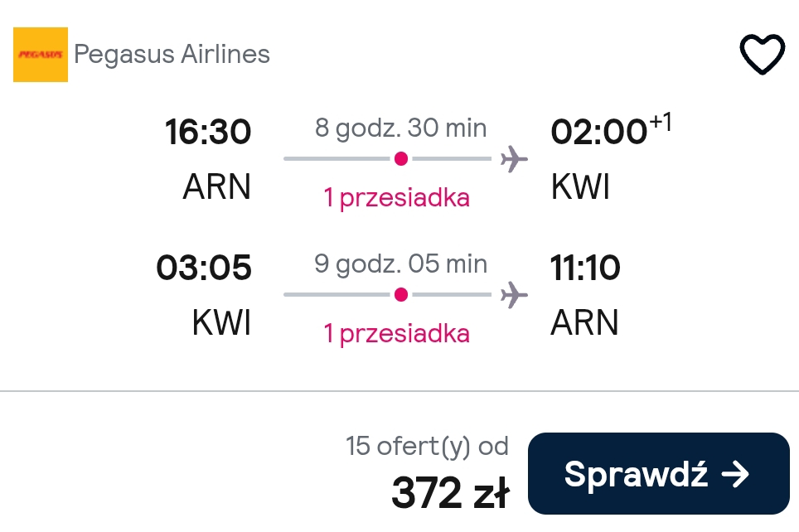Click the '8 godz. 30 min' duration
This screenshot has height=532, width=799.
pyautogui.click(x=400, y=128)
